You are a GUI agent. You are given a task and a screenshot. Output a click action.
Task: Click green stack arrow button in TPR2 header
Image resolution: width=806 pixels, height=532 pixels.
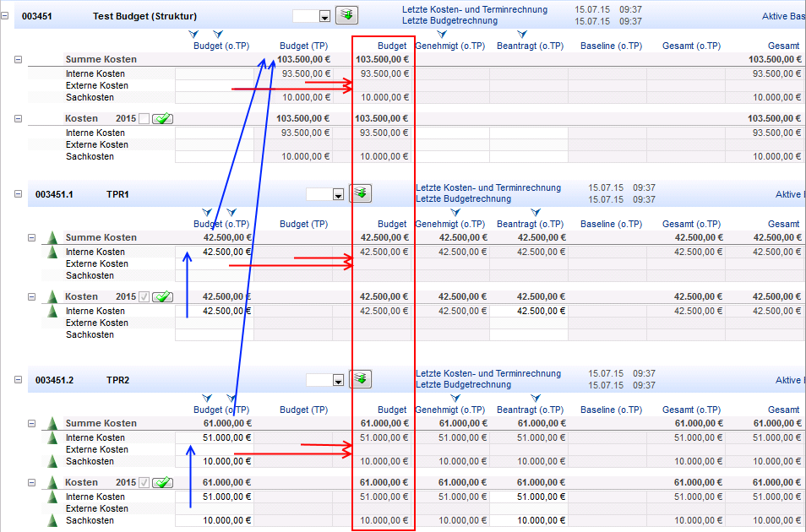[360, 379]
